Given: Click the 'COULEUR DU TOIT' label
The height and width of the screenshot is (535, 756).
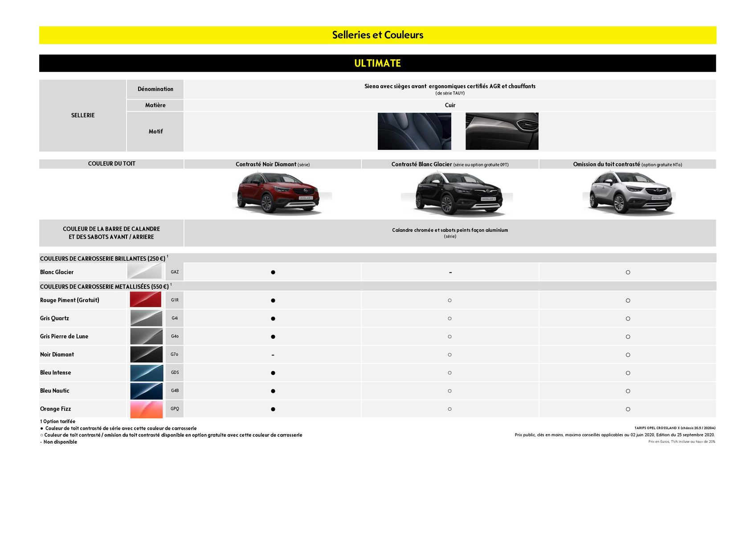Looking at the screenshot, I should coord(111,164).
